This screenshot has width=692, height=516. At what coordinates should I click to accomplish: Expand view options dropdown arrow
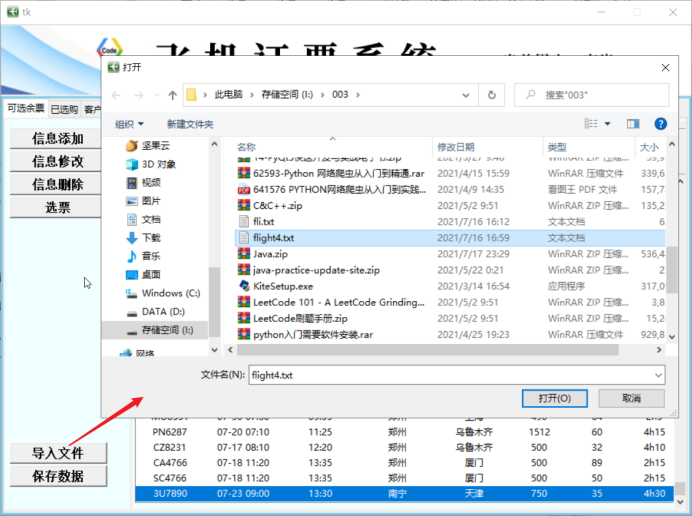click(x=607, y=124)
